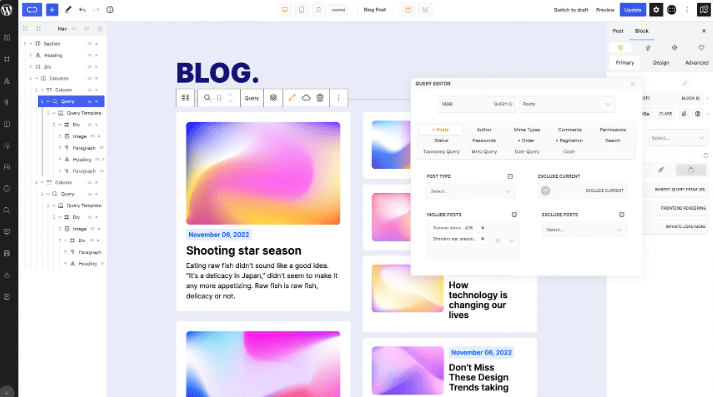This screenshot has height=397, width=713.
Task: Open the three-dot options menu in top bar
Action: (687, 10)
